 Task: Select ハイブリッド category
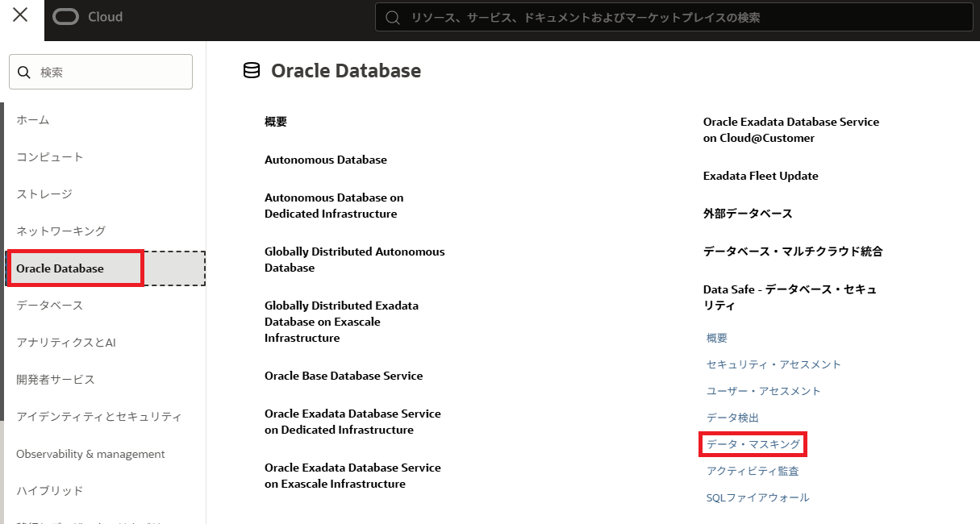(x=50, y=491)
